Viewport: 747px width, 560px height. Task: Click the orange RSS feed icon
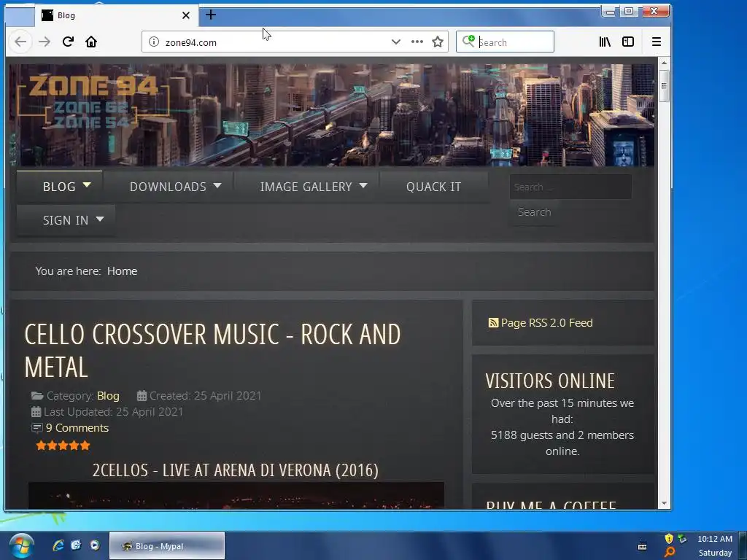[x=493, y=323]
